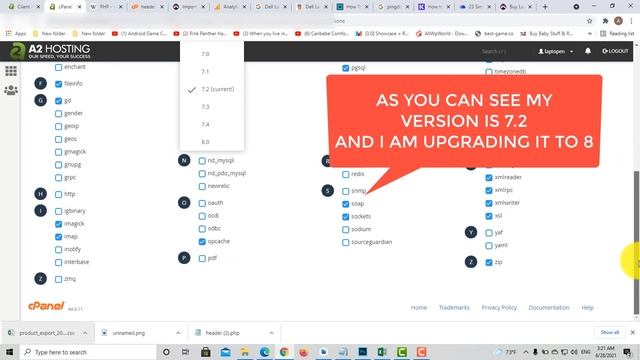Viewport: 640px width, 360px height.
Task: Open the Reading list
Action: pos(617,33)
